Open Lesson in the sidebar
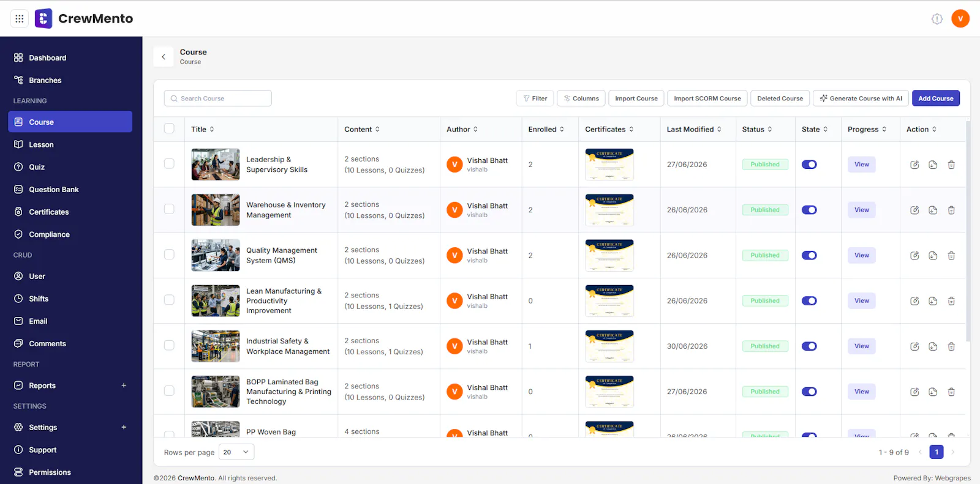This screenshot has width=980, height=484. (70, 144)
